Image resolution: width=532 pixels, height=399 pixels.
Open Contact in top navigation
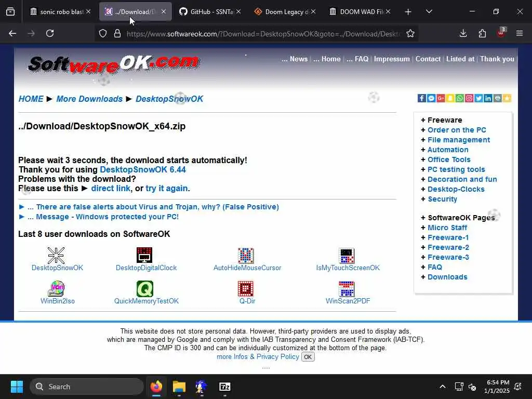tap(428, 59)
